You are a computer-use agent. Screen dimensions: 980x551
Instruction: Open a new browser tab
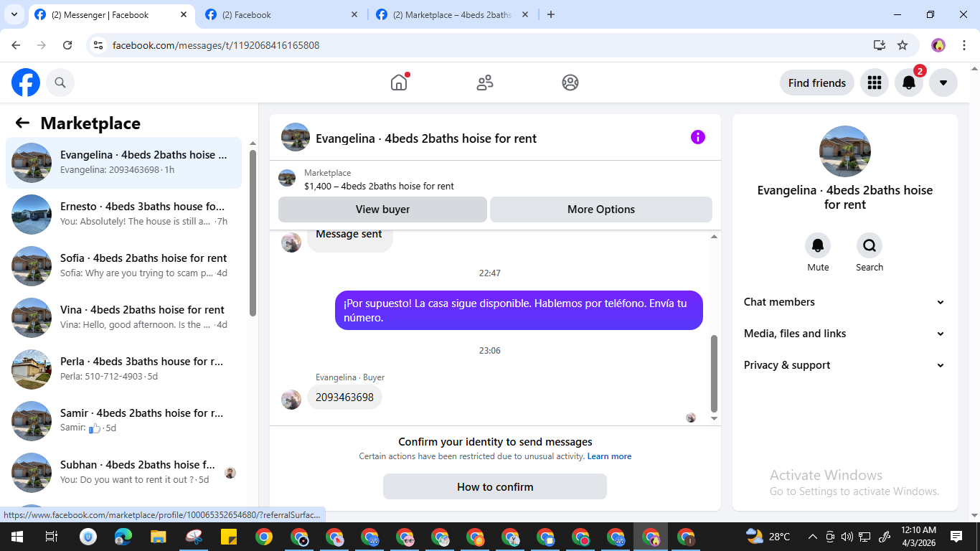551,14
